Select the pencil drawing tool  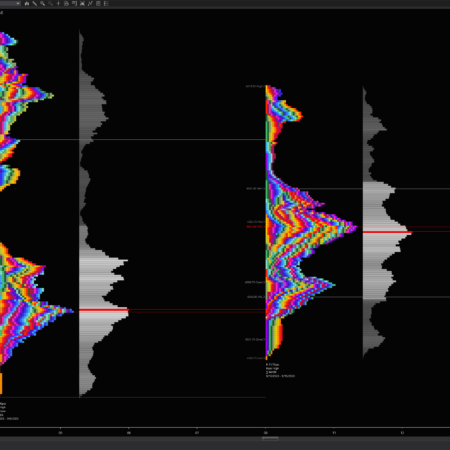(35, 4)
